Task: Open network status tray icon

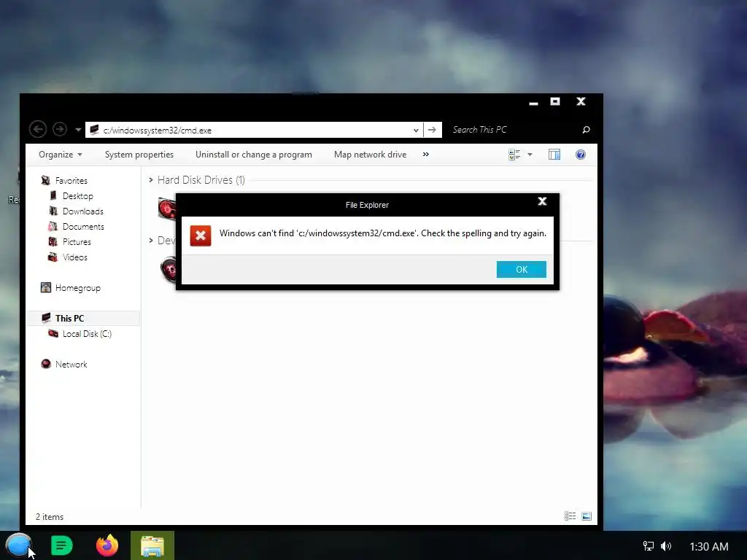Action: tap(649, 545)
